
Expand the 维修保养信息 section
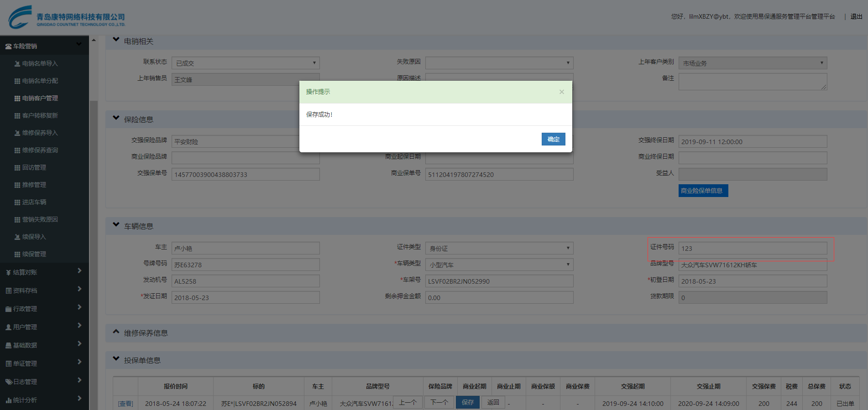pos(116,332)
